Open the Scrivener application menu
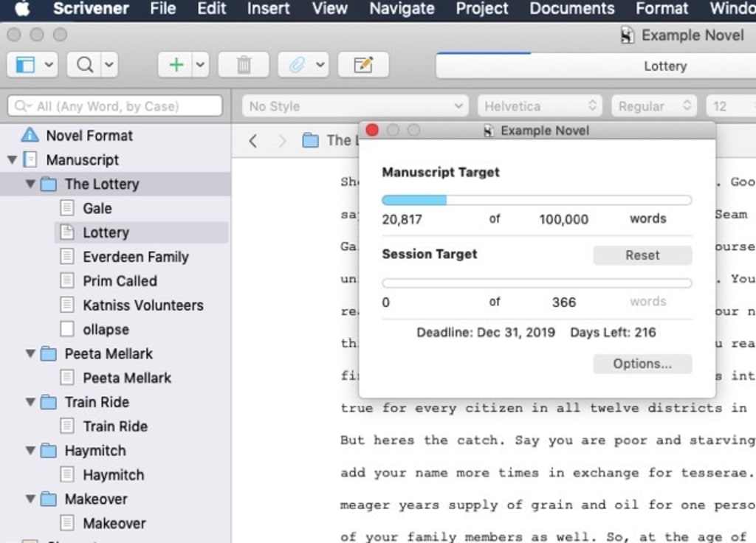The height and width of the screenshot is (543, 756). (x=91, y=9)
